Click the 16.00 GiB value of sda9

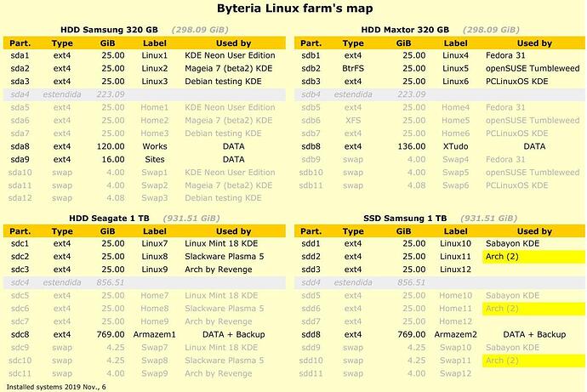113,159
